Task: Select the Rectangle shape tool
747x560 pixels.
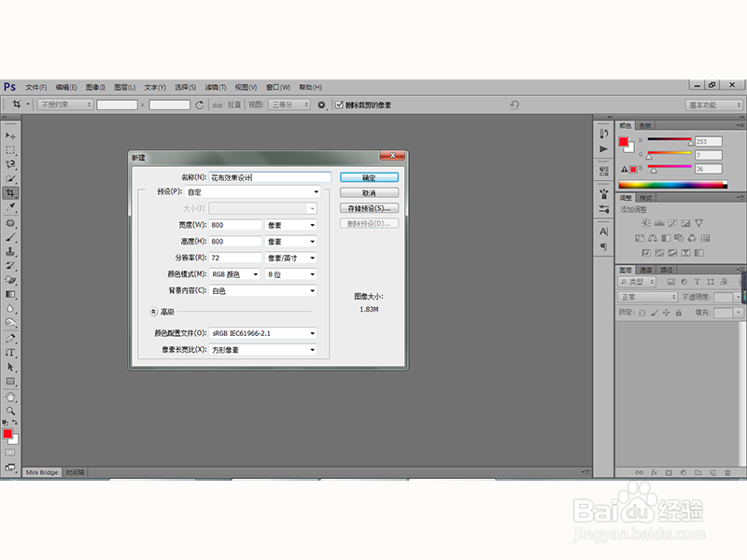Action: click(x=10, y=382)
